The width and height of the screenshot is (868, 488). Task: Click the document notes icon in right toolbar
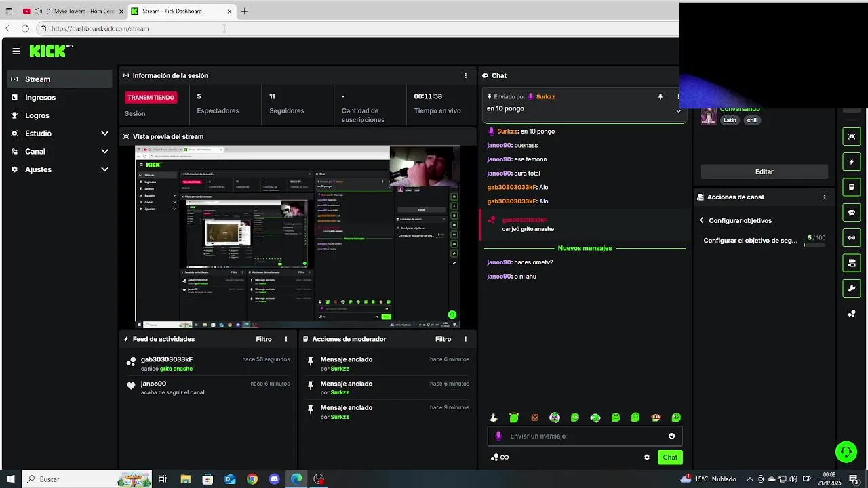coord(852,187)
